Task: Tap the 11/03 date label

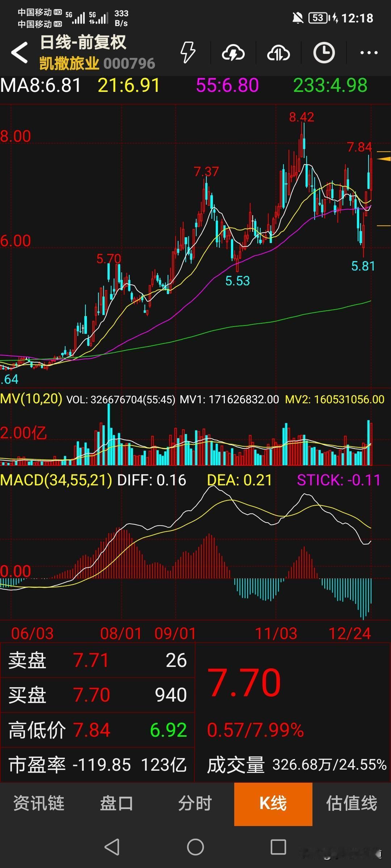Action: click(276, 634)
